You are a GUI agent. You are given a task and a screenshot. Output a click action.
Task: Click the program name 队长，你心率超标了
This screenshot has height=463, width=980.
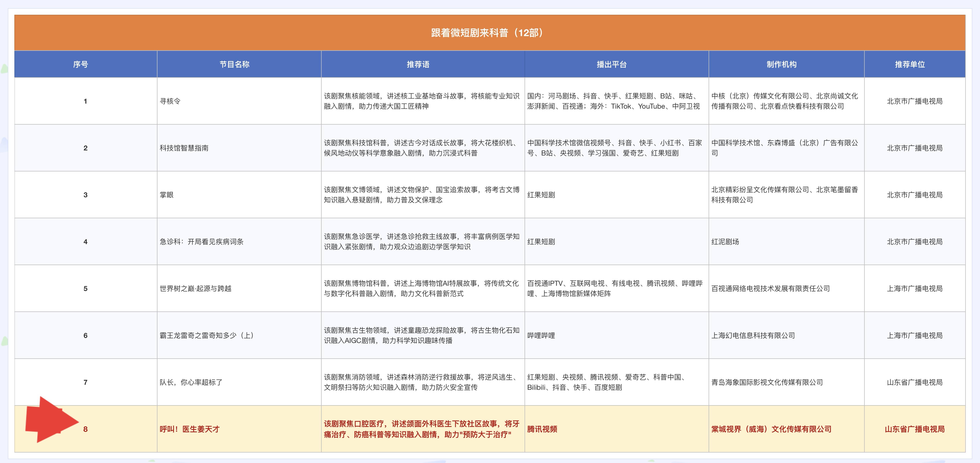191,382
